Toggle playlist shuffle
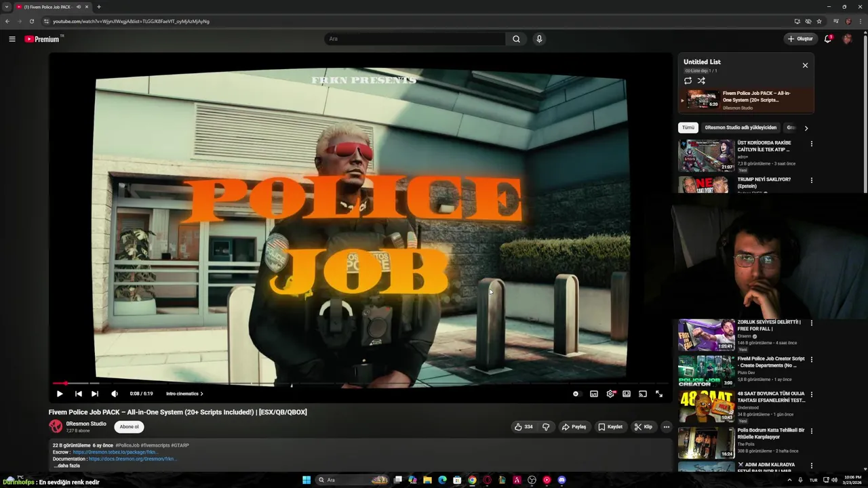 pyautogui.click(x=701, y=81)
